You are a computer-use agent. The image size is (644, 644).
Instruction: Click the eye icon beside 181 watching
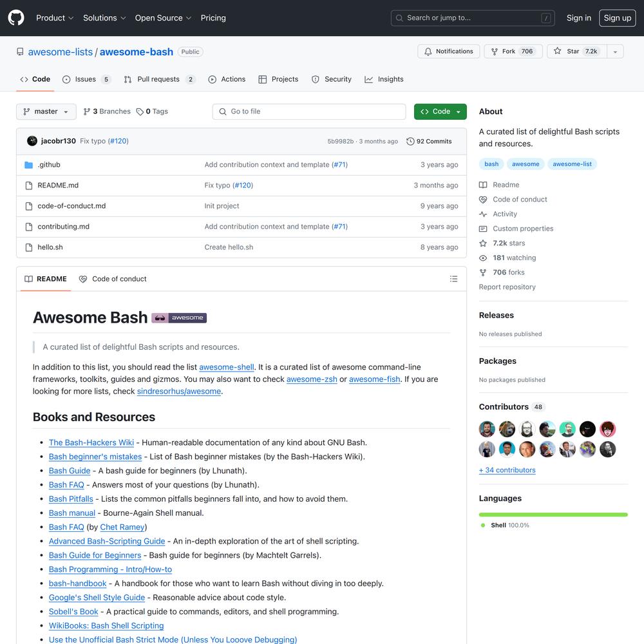click(483, 258)
